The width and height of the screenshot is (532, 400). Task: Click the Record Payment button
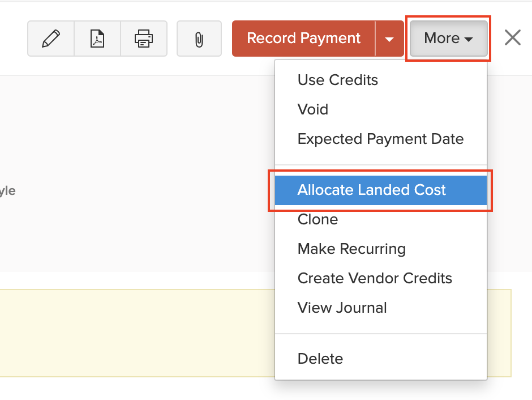click(303, 38)
